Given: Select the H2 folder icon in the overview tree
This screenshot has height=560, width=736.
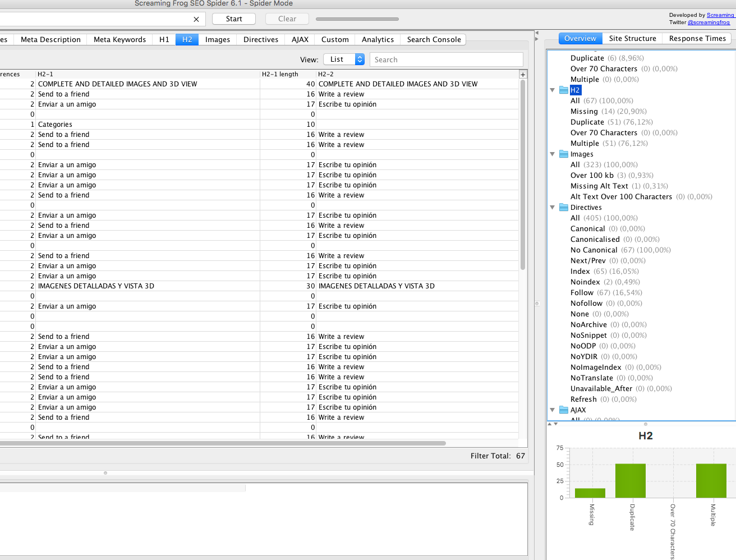Looking at the screenshot, I should coord(564,90).
